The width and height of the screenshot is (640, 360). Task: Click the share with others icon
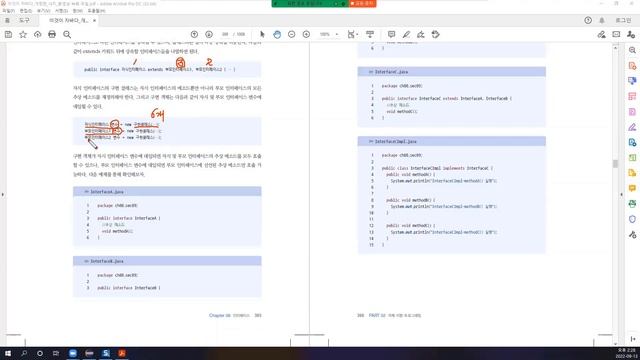click(x=631, y=35)
